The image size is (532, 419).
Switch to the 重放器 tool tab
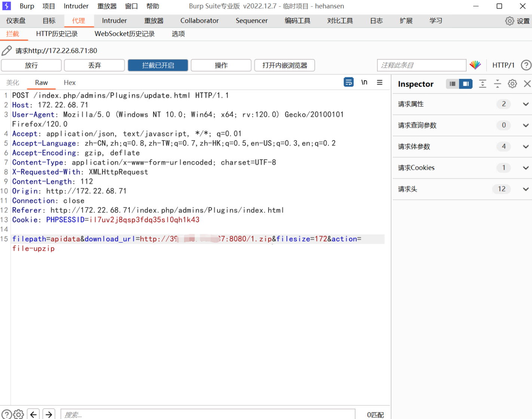tap(154, 21)
